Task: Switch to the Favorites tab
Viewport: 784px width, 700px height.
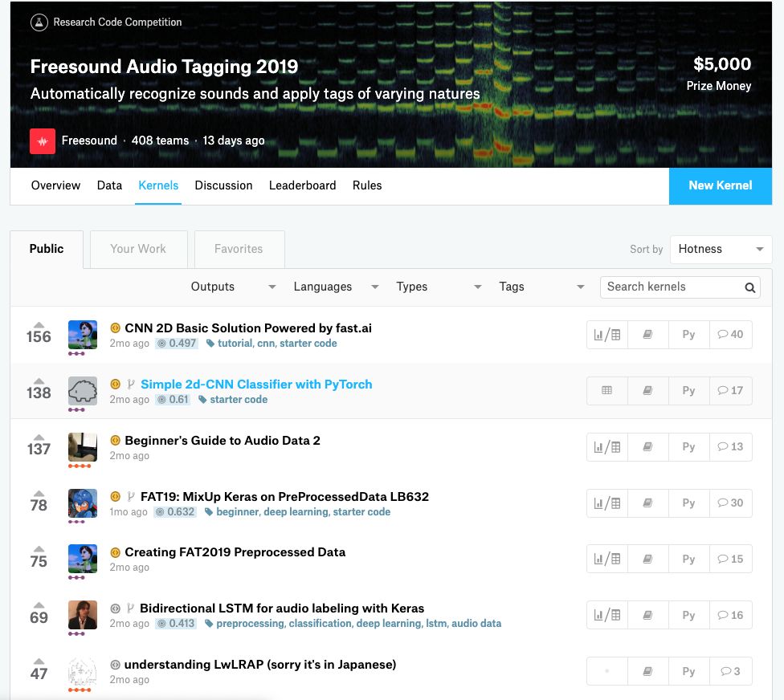Action: click(x=239, y=250)
